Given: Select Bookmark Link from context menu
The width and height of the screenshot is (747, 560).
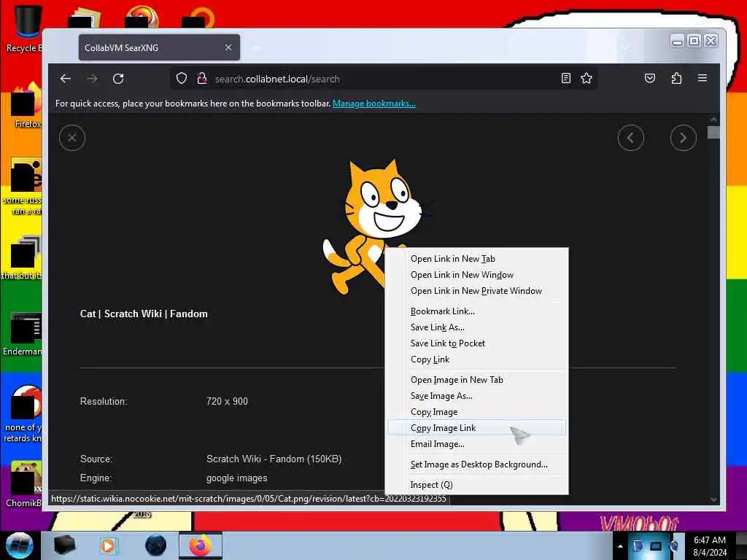Looking at the screenshot, I should pyautogui.click(x=476, y=311).
